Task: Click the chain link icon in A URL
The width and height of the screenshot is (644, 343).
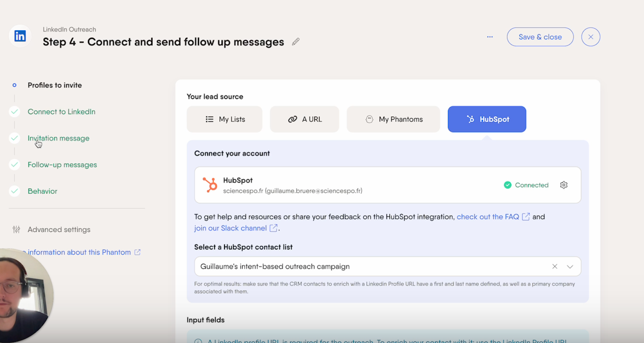Action: click(x=292, y=119)
